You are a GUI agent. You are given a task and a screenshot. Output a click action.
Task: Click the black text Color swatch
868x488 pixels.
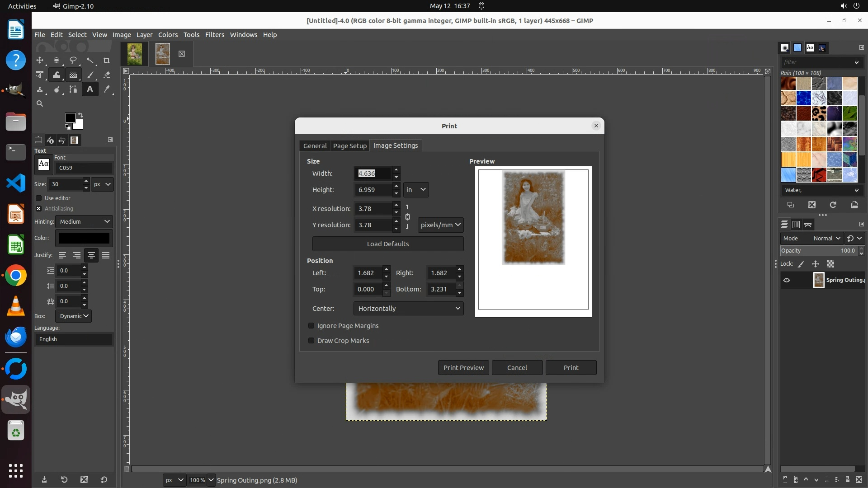click(84, 238)
